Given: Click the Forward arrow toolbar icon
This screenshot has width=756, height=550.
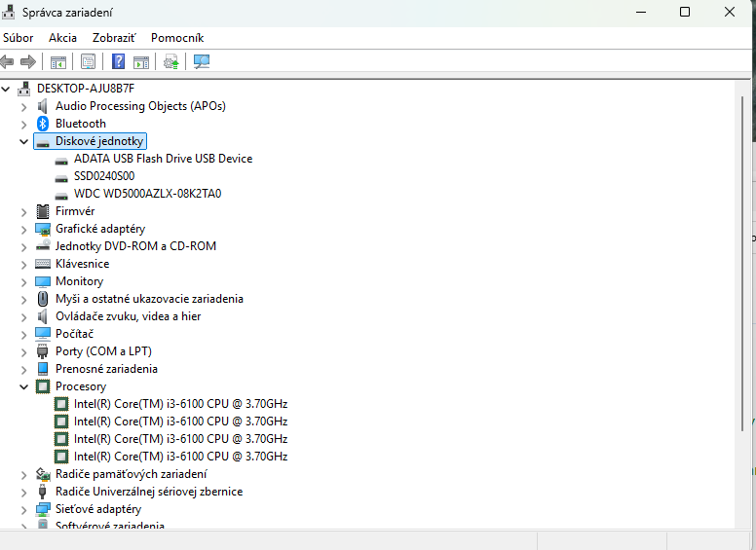Looking at the screenshot, I should click(28, 61).
